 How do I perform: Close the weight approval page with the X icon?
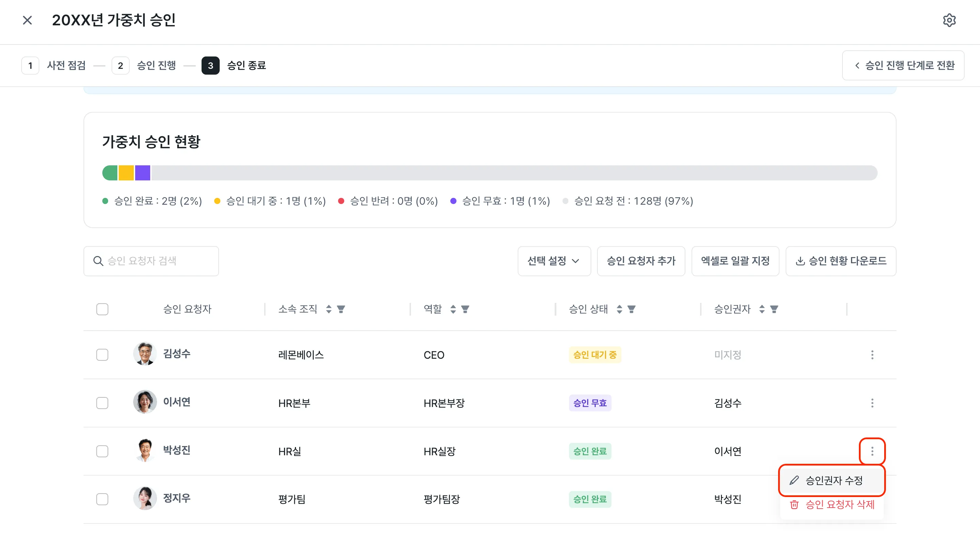click(x=27, y=20)
